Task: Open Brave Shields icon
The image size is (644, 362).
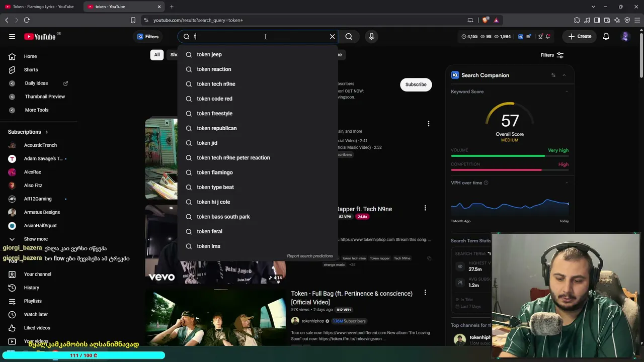Action: (x=485, y=20)
